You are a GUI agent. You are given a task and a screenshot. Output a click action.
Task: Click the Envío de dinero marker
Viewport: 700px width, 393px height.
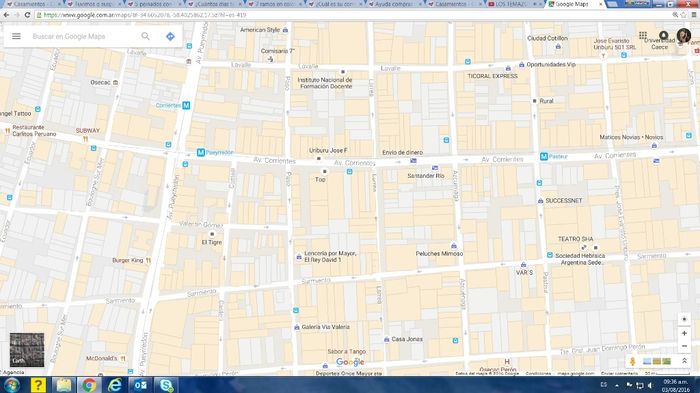point(413,160)
